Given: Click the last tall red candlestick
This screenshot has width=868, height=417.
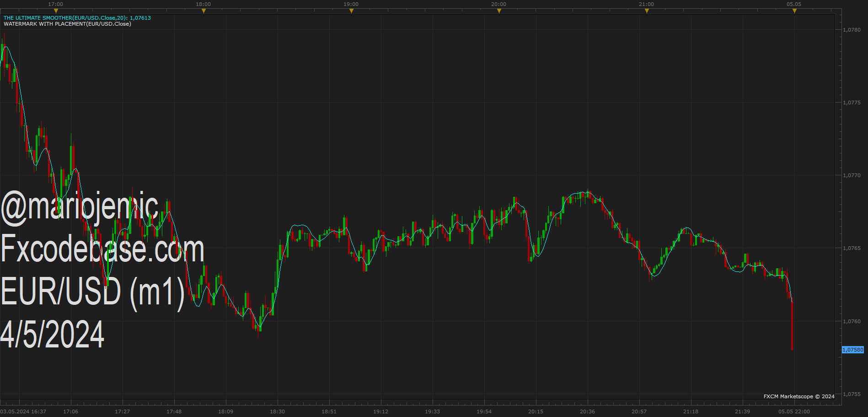Looking at the screenshot, I should tap(792, 324).
